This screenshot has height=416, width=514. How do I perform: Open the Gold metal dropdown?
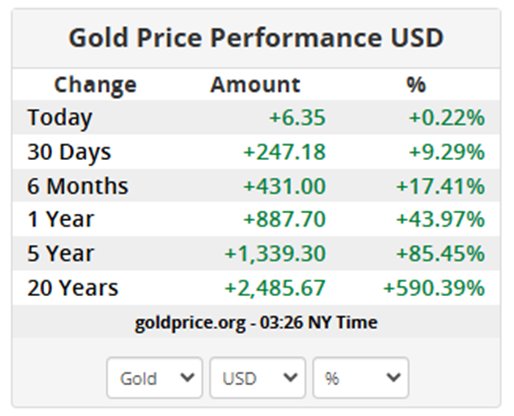coord(154,378)
